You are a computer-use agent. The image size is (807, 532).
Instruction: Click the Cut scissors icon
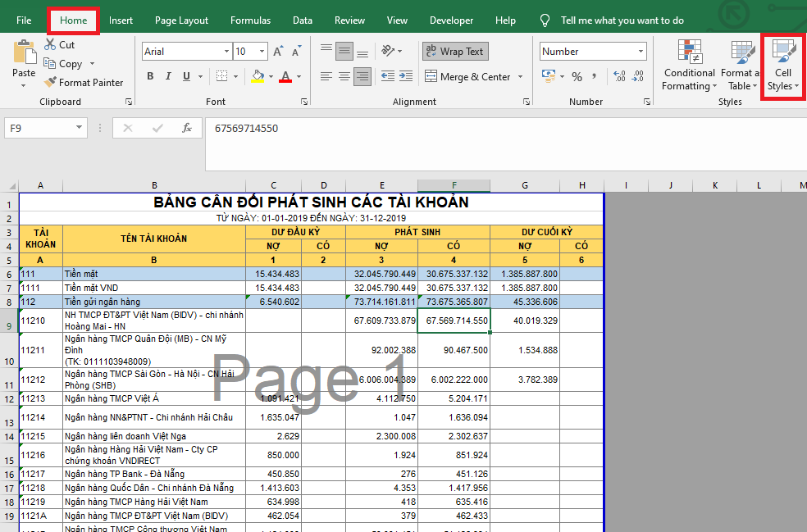(51, 45)
